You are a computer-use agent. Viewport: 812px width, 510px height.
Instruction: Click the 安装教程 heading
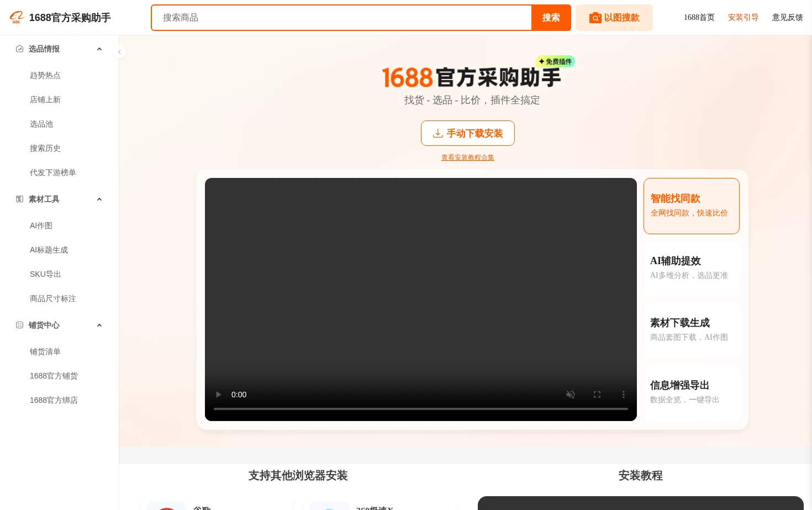pos(641,476)
